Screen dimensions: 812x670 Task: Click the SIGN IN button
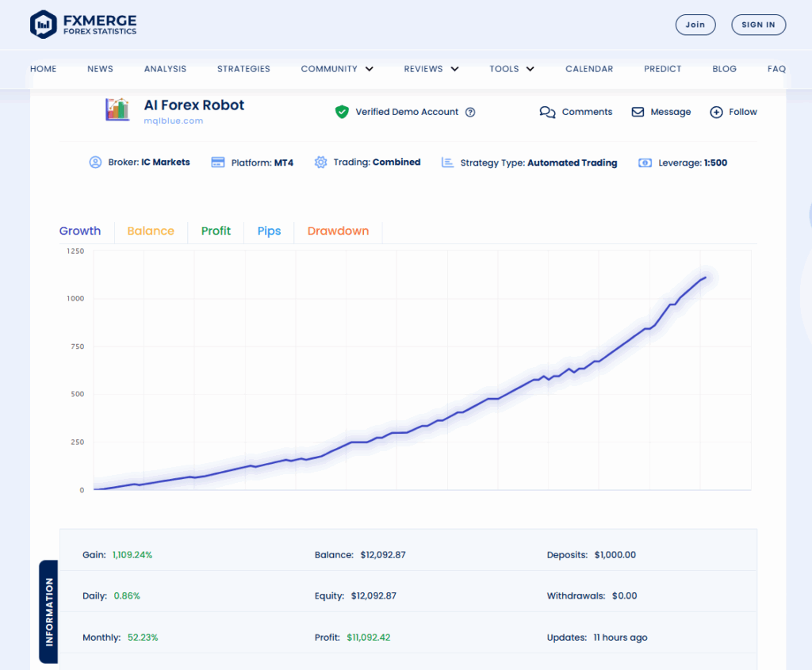759,25
